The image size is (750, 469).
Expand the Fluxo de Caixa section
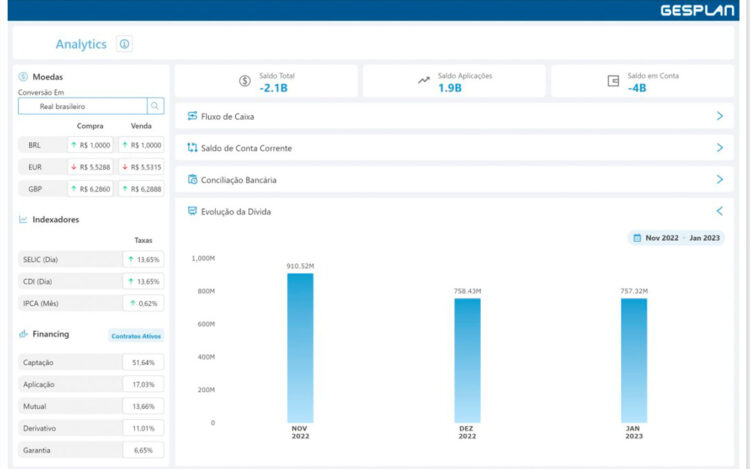[x=719, y=116]
